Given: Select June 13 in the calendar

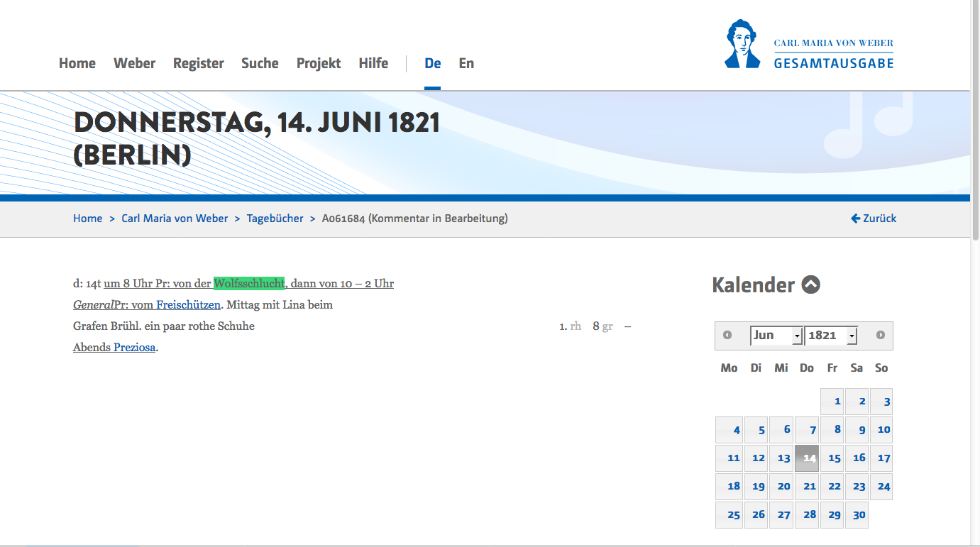Looking at the screenshot, I should tap(782, 458).
